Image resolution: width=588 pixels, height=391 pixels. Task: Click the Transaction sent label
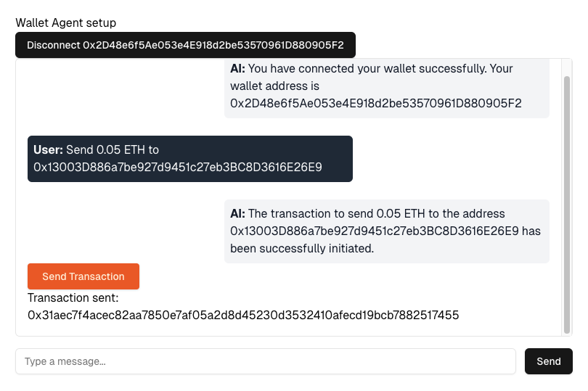(x=73, y=297)
